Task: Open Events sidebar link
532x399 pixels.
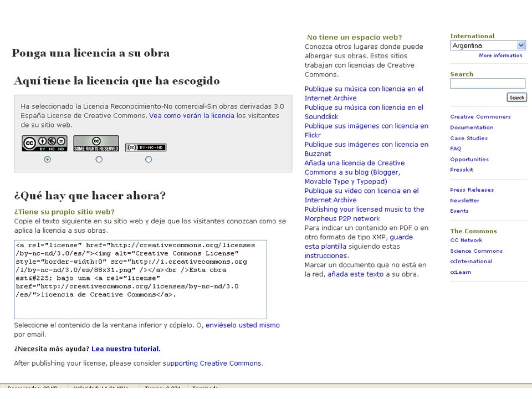Action: tap(459, 211)
